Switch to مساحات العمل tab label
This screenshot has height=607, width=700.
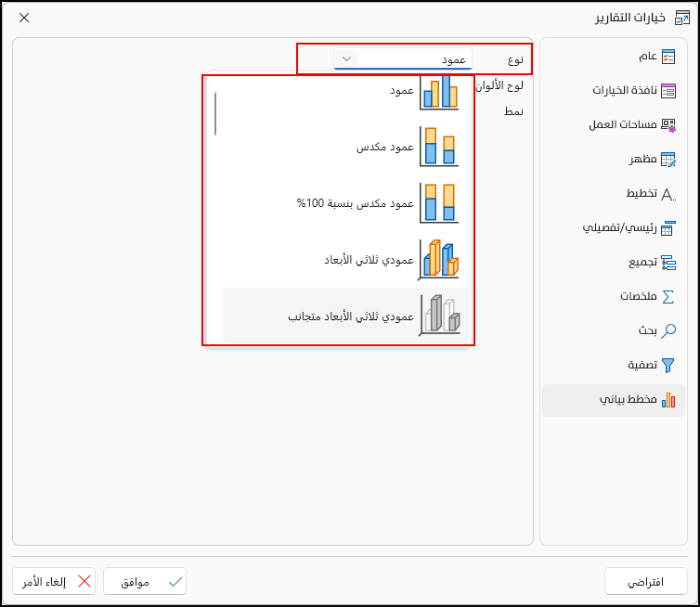tap(623, 124)
